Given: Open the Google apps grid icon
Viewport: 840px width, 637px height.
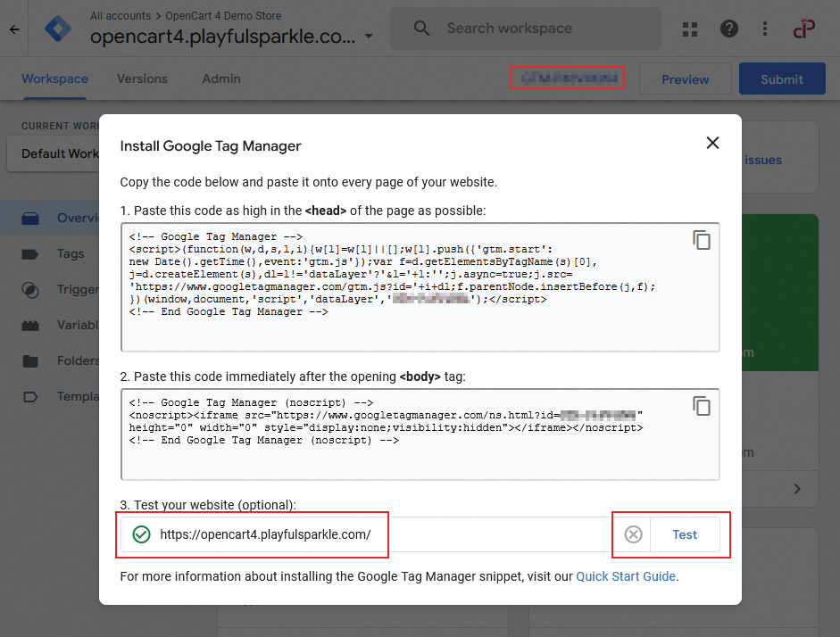Looking at the screenshot, I should (690, 29).
